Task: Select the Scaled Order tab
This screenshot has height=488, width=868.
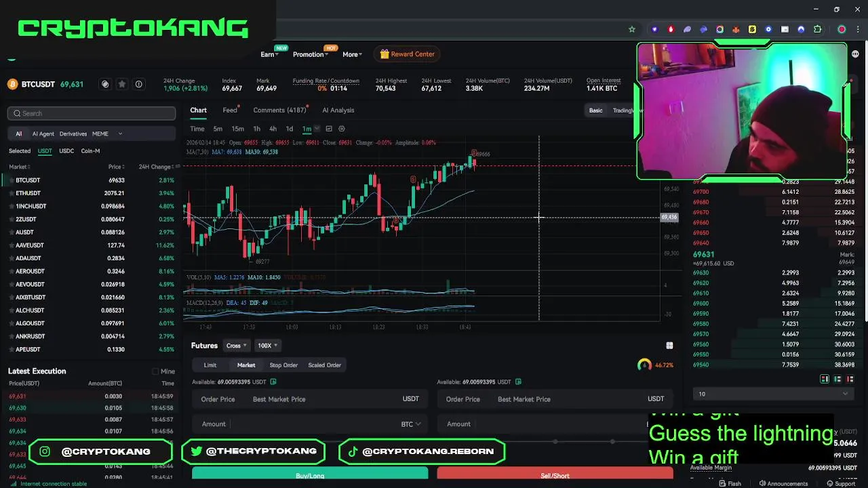Action: tap(325, 365)
